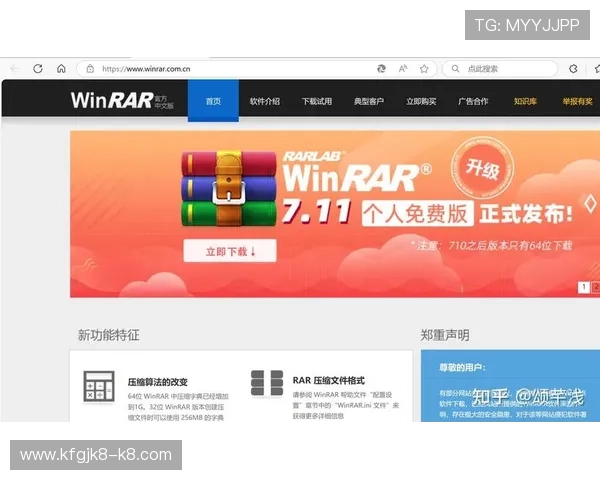This screenshot has width=600, height=480.
Task: Click the calculator icon for compression algorithm
Action: point(99,386)
